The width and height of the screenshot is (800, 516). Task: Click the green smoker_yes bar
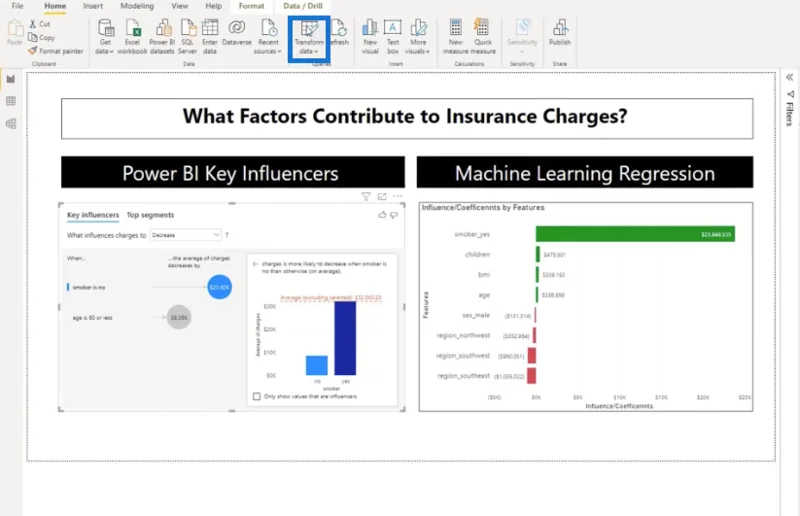pos(635,234)
